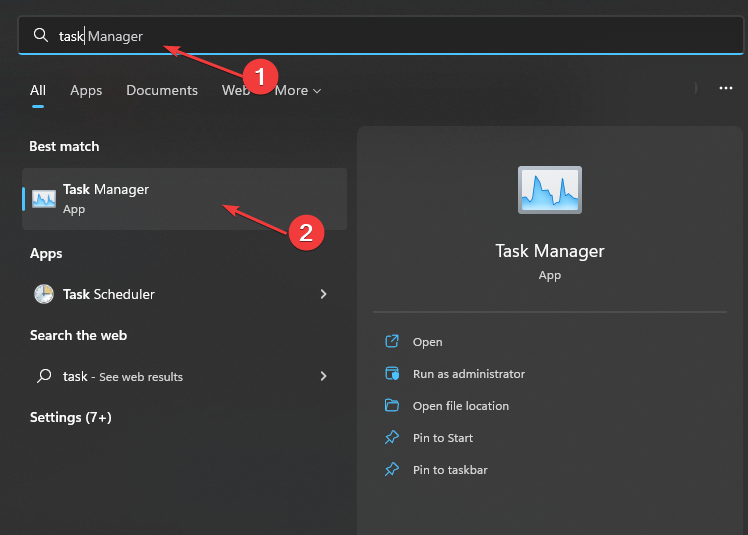Click the web search magnifier icon
This screenshot has width=748, height=535.
(x=44, y=376)
